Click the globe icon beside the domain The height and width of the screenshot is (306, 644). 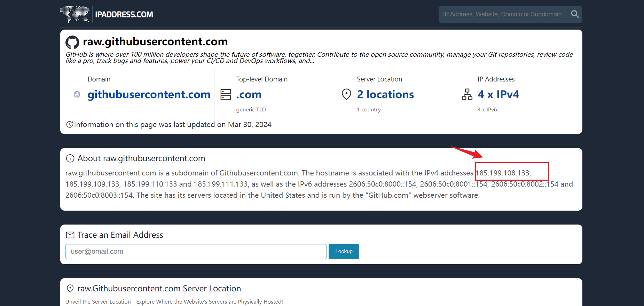(77, 94)
